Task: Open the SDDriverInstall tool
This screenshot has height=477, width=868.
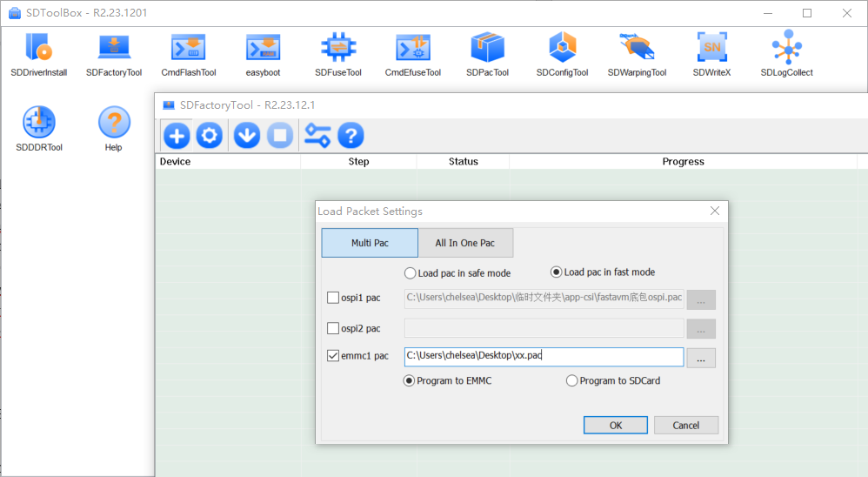Action: coord(38,49)
